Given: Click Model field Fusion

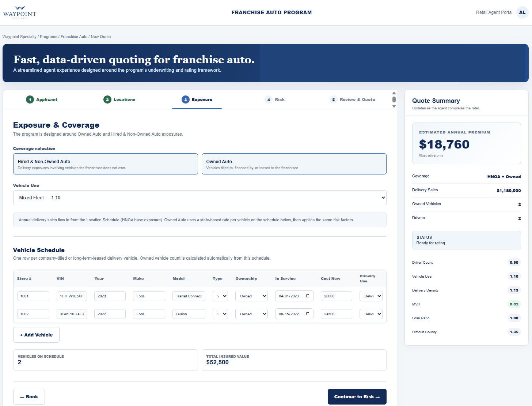Looking at the screenshot, I should pos(189,314).
